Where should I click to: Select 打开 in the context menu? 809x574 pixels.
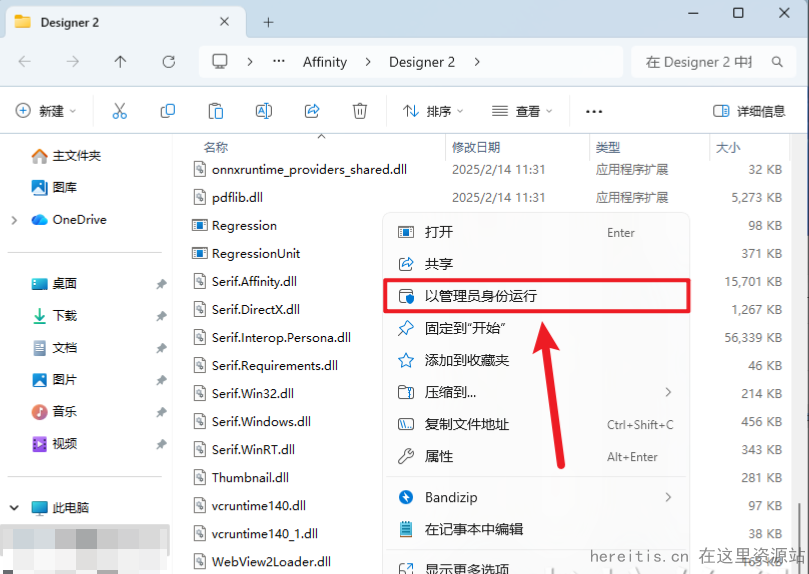click(x=537, y=232)
